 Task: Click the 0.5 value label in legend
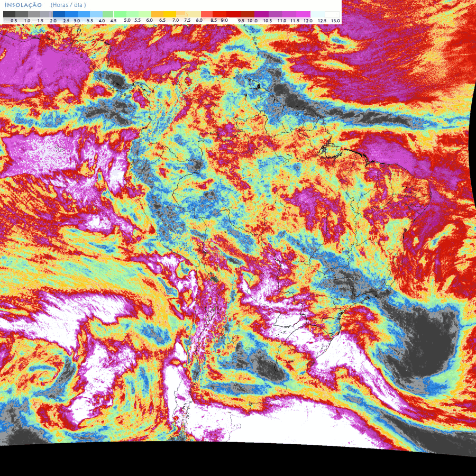click(x=14, y=20)
